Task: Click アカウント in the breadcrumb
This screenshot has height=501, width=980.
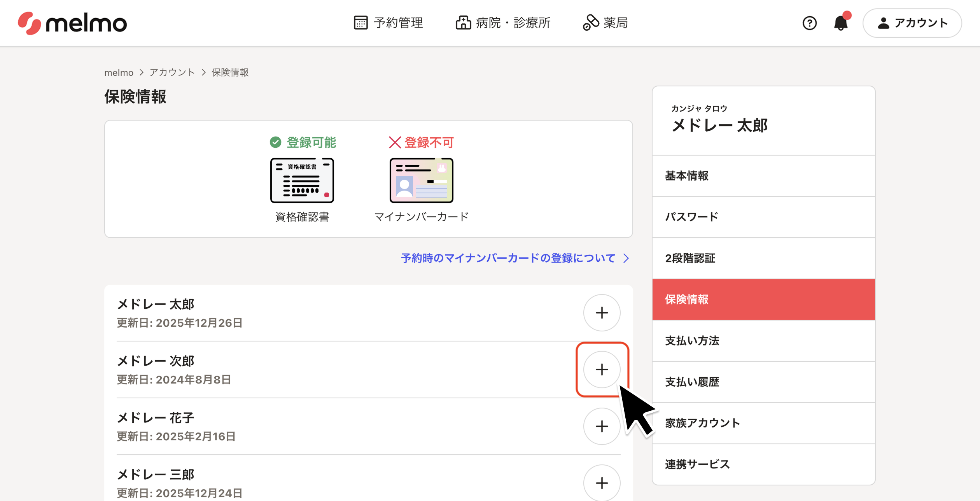Action: [x=172, y=73]
